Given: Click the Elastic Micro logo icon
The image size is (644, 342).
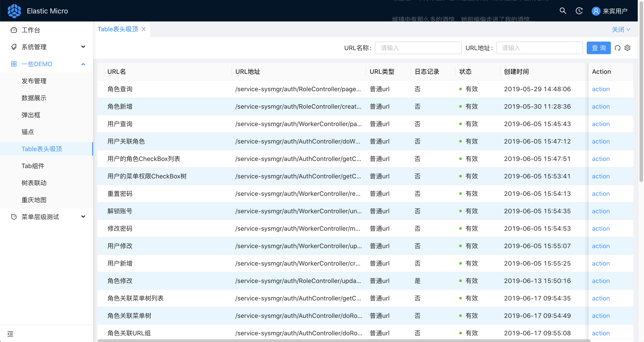Looking at the screenshot, I should (14, 11).
